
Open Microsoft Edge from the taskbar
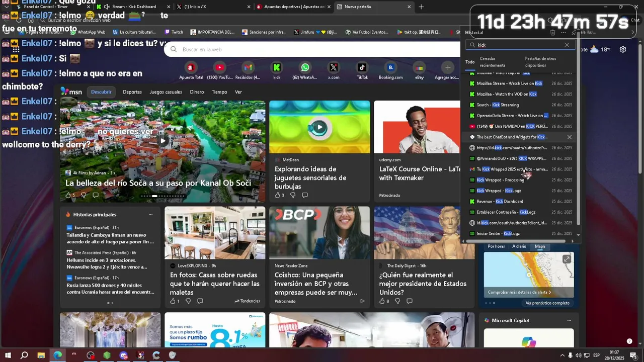coord(58,355)
